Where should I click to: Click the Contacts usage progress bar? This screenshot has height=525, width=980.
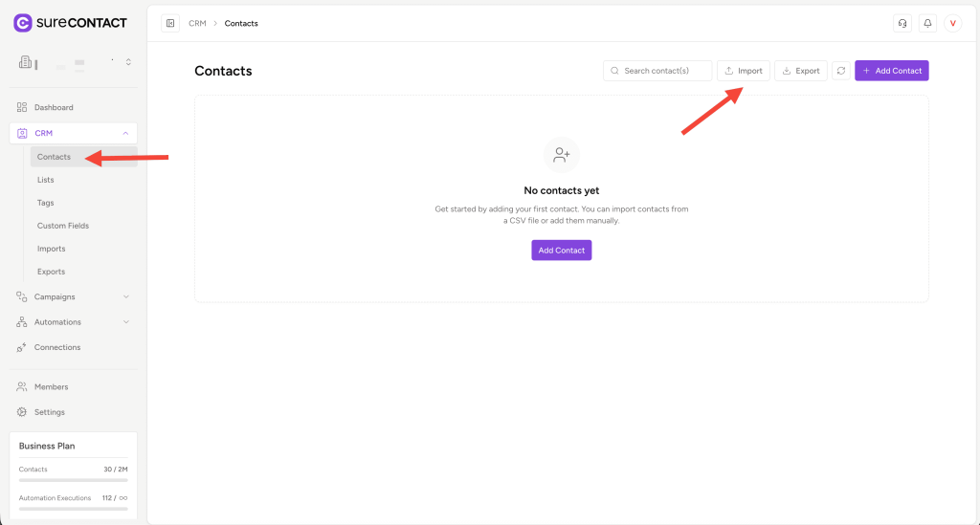click(73, 480)
